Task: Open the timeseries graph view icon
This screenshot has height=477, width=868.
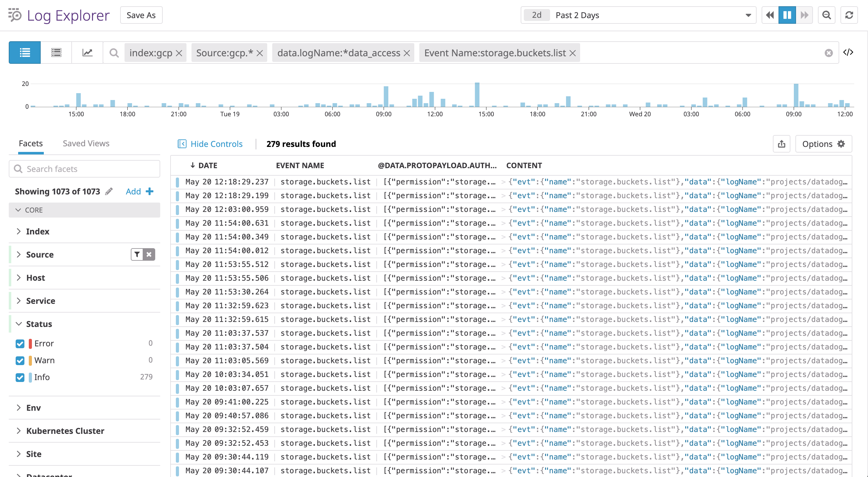Action: coord(87,52)
